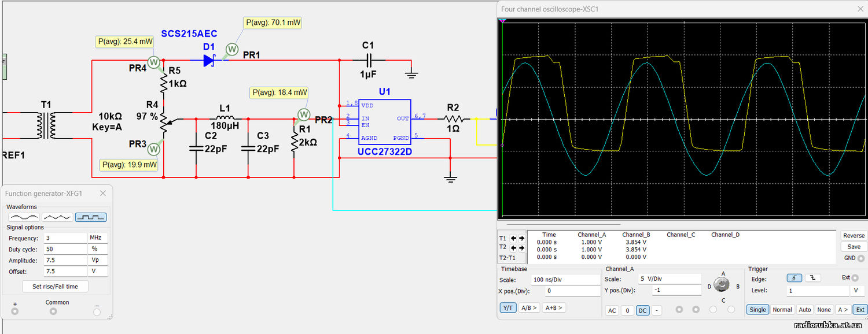Switch display to Y/T mode

point(507,308)
